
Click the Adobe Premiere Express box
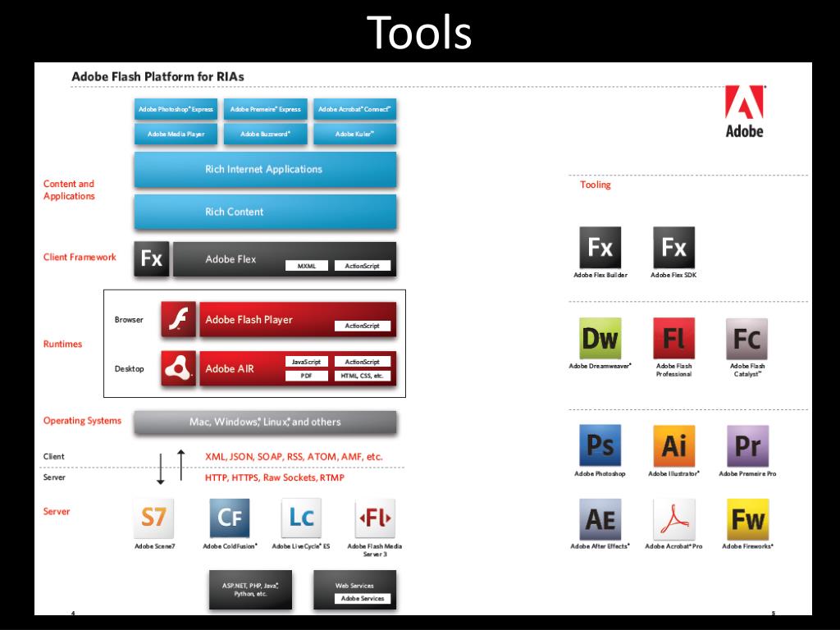click(x=266, y=109)
